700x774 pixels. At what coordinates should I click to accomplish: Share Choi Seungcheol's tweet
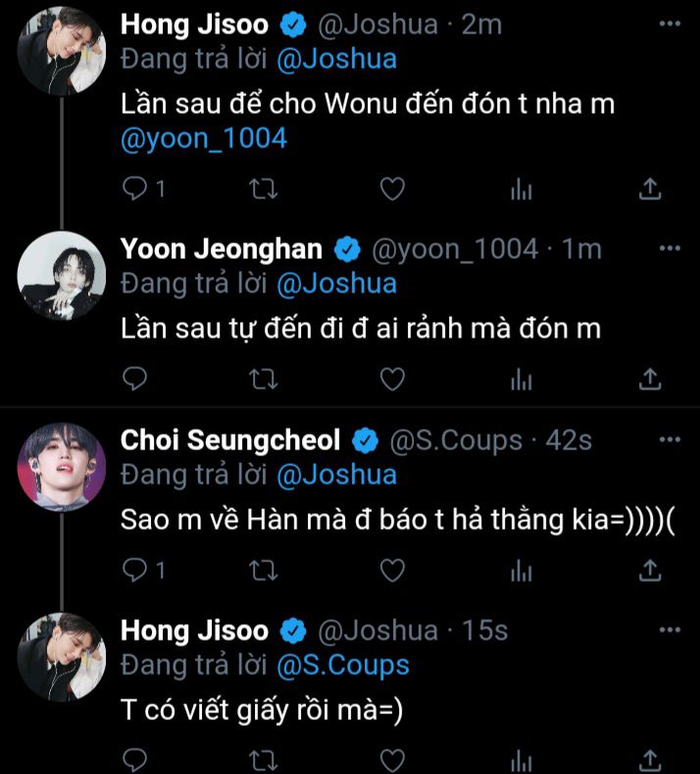click(x=649, y=569)
